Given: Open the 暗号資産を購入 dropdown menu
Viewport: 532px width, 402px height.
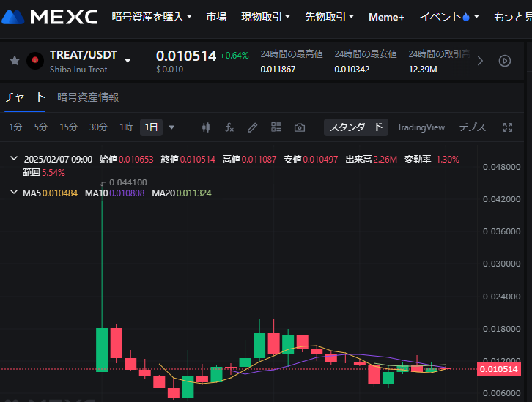Looking at the screenshot, I should pos(152,17).
